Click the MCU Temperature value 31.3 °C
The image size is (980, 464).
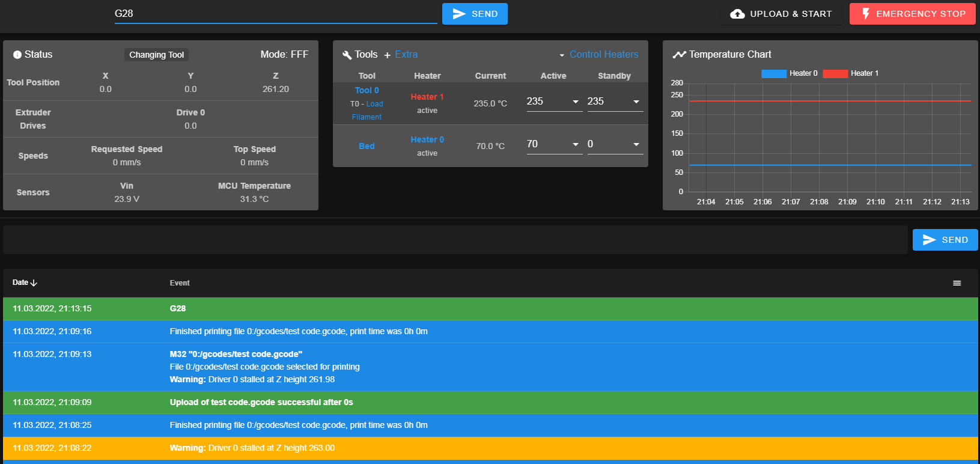pos(254,199)
